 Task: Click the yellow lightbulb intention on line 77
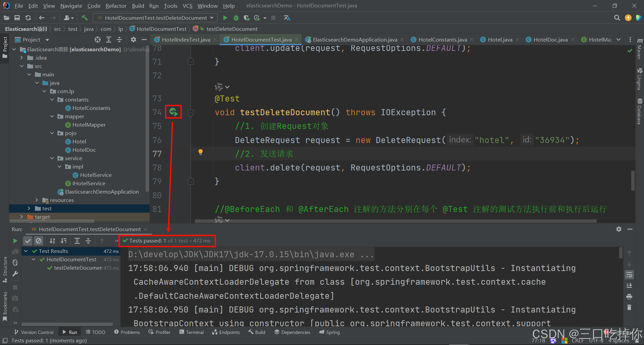201,152
